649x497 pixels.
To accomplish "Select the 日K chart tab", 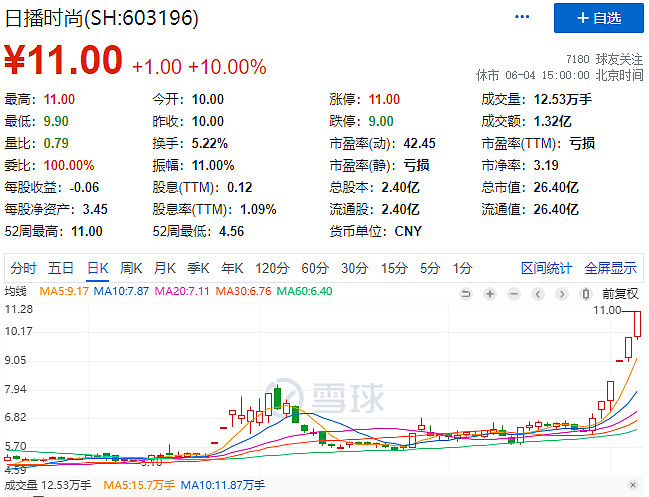I will (98, 268).
